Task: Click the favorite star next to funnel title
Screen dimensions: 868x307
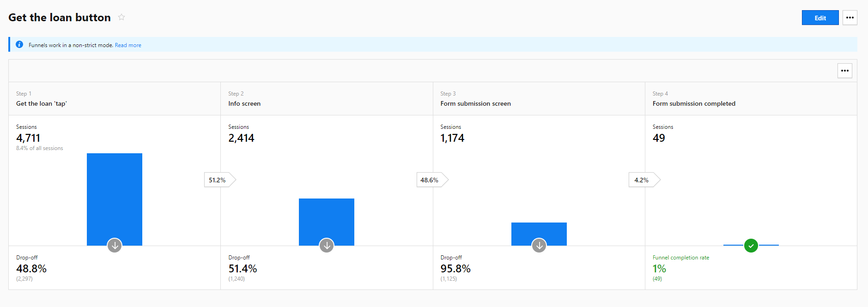Action: 121,17
